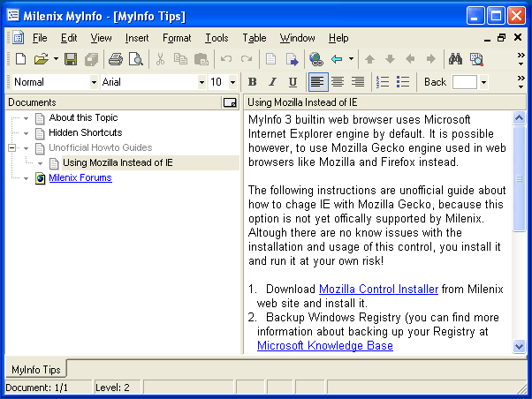The width and height of the screenshot is (532, 399).
Task: Click the Undo arrow icon
Action: pos(226,59)
